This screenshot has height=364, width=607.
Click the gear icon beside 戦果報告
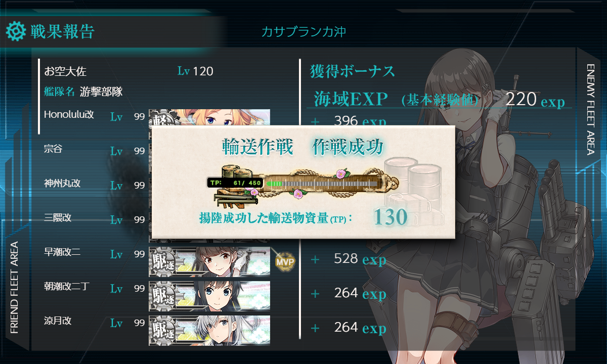pos(16,31)
